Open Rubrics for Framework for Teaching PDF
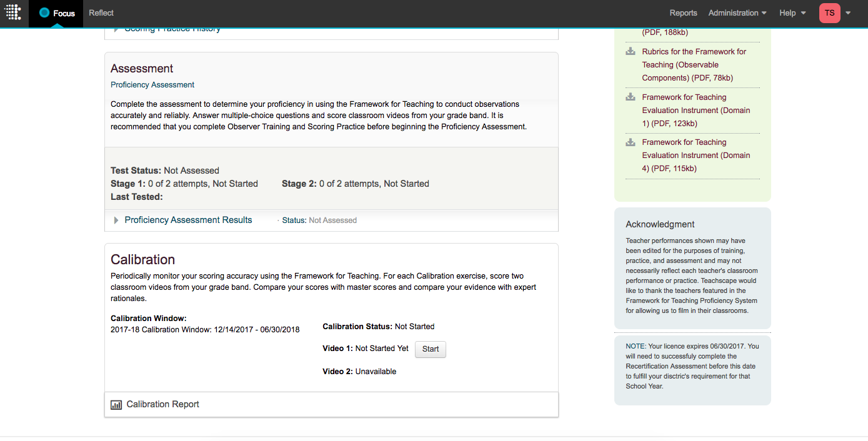Image resolution: width=868 pixels, height=441 pixels. coord(694,65)
